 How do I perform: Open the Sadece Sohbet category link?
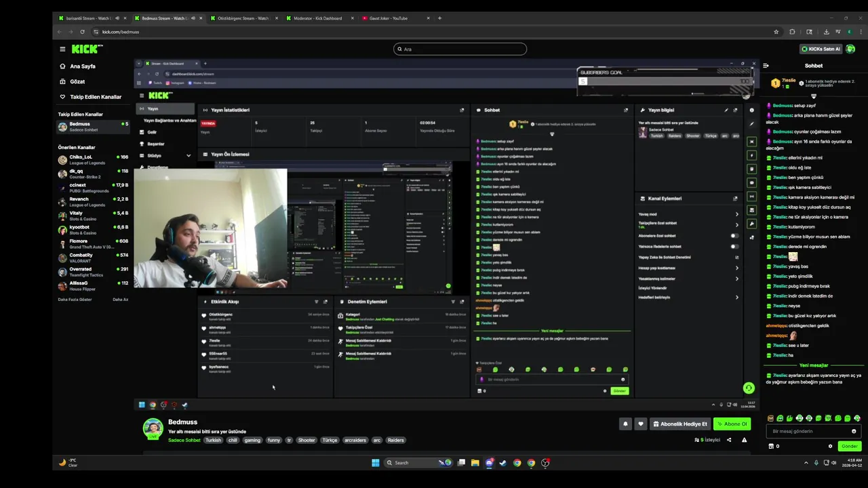184,440
